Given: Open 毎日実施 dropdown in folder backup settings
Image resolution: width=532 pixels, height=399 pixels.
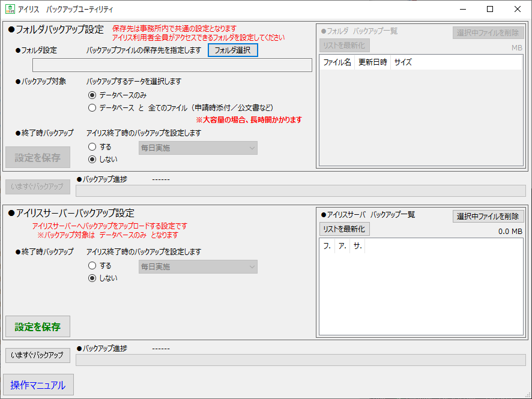Looking at the screenshot, I should [x=198, y=148].
